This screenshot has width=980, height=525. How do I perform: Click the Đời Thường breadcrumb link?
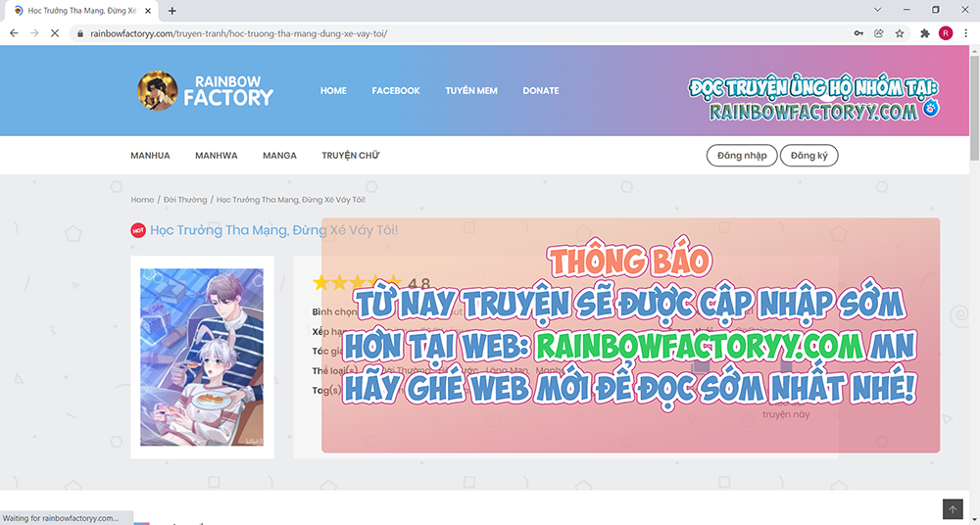(x=185, y=200)
